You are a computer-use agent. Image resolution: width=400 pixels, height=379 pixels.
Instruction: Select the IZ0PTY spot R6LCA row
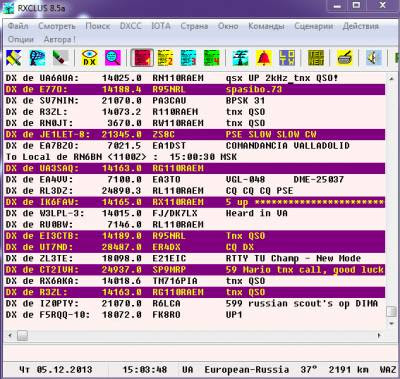click(x=195, y=304)
